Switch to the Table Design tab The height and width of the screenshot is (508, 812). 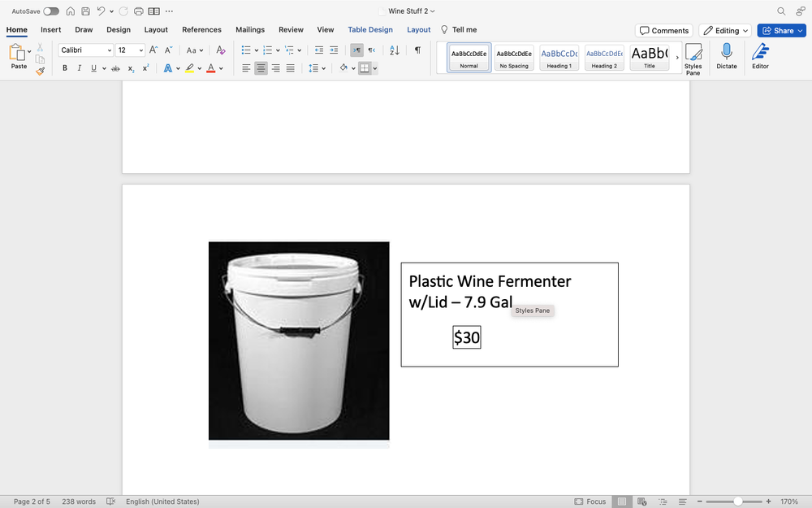pyautogui.click(x=370, y=30)
